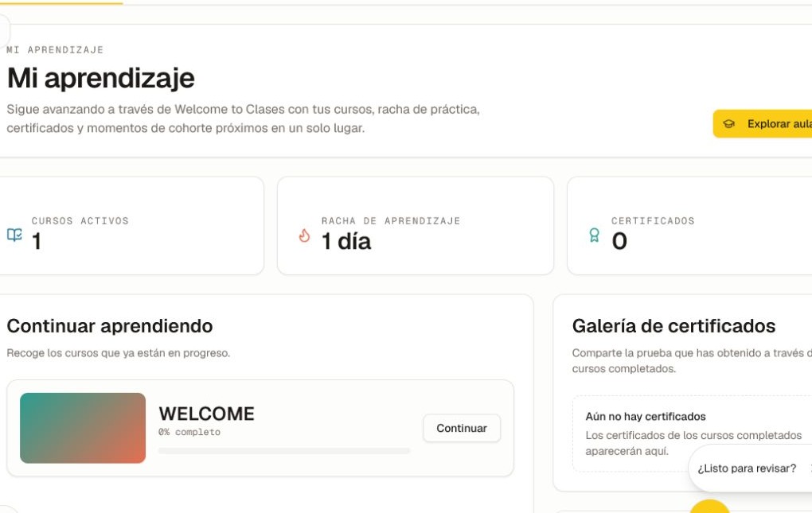Click the 'MI APRENDIZAJE' breadcrumb label
The image size is (812, 513).
coord(55,49)
